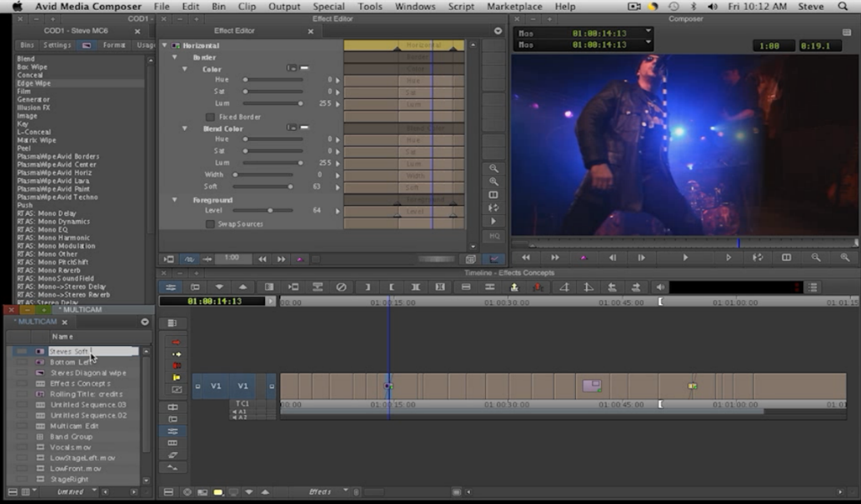This screenshot has width=861, height=504.
Task: Switch to the Settings tab in project window
Action: point(57,45)
